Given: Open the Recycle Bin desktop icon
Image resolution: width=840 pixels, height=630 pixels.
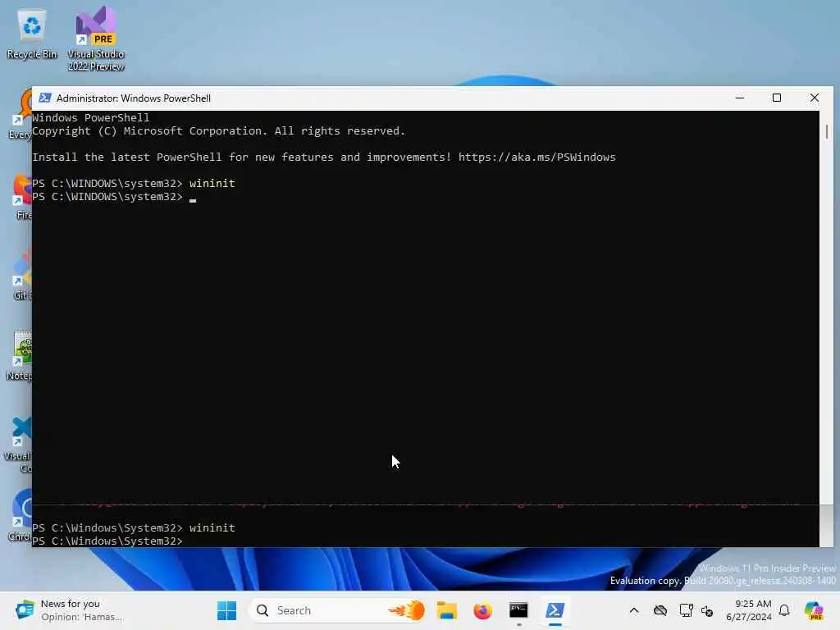Looking at the screenshot, I should [x=32, y=34].
